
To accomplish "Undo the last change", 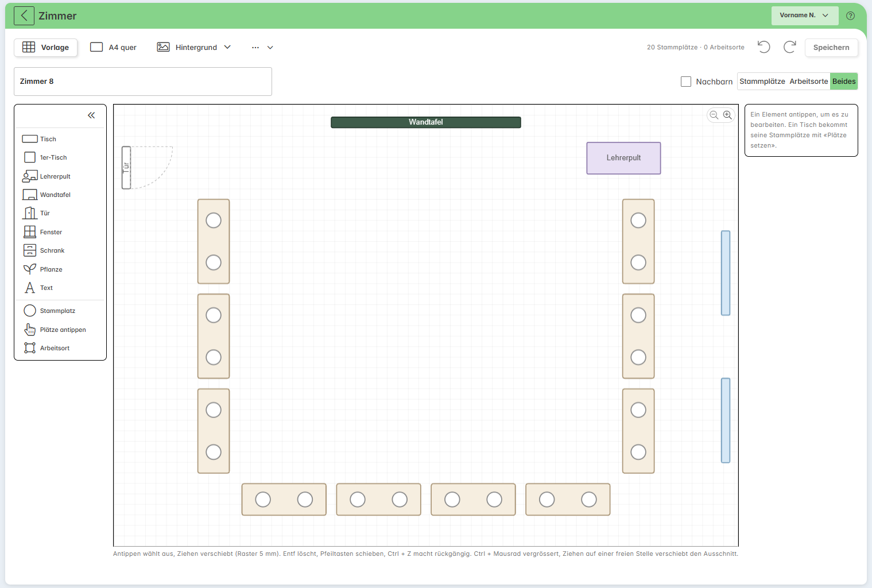I will (x=764, y=47).
